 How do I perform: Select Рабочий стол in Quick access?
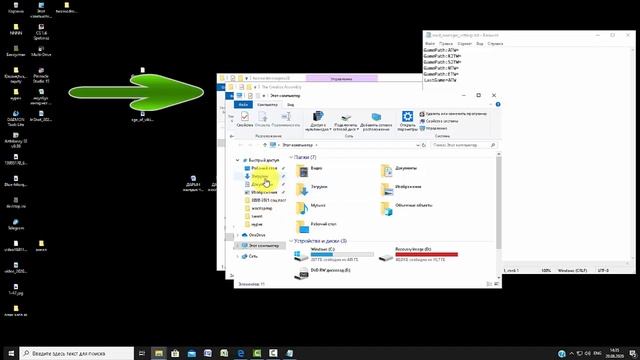click(264, 168)
